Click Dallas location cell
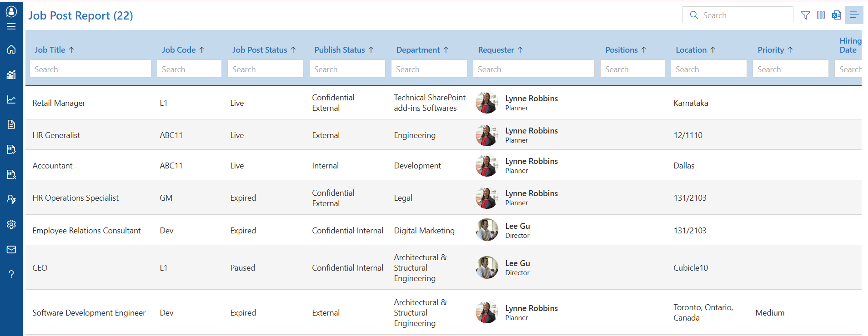 (x=684, y=166)
